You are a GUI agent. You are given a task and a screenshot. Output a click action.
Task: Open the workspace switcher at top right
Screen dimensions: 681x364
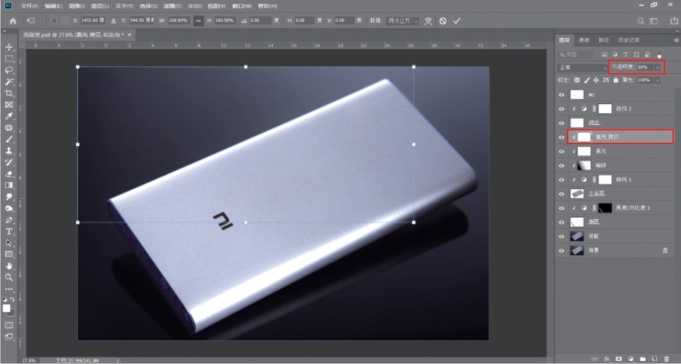[x=654, y=21]
